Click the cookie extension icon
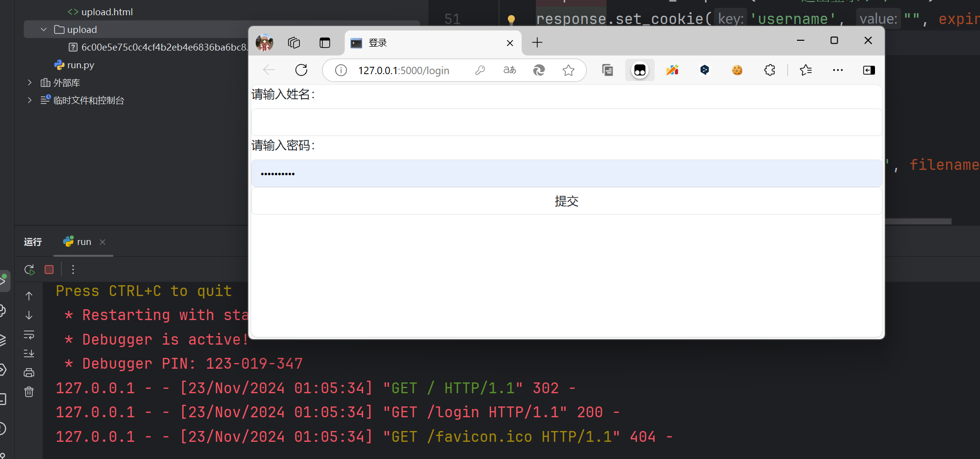This screenshot has width=980, height=459. (x=737, y=70)
